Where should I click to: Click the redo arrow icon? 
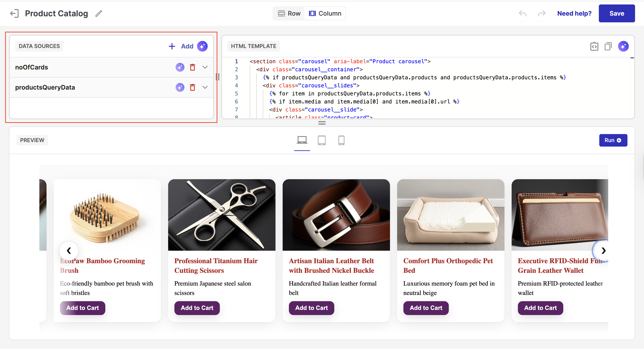pyautogui.click(x=542, y=13)
